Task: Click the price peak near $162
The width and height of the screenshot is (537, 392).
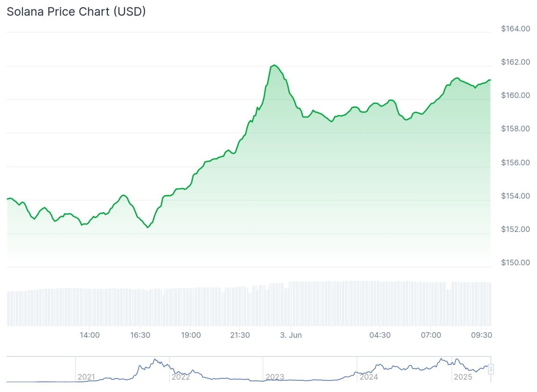Action: [274, 65]
